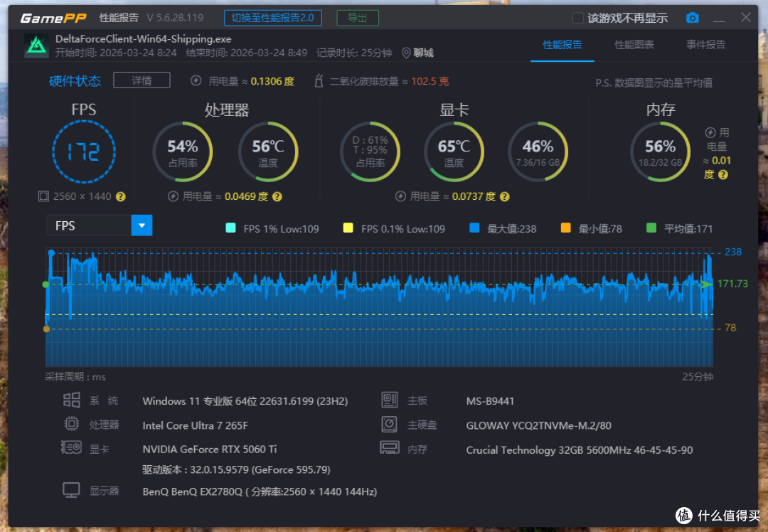Image resolution: width=768 pixels, height=532 pixels.
Task: Click the green 平均值 legend swatch
Action: click(651, 228)
